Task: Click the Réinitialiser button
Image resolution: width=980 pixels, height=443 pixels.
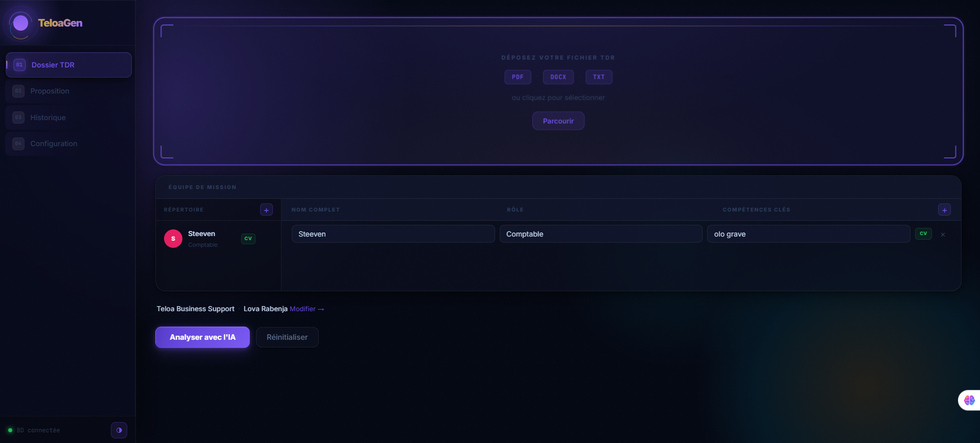Action: [287, 337]
